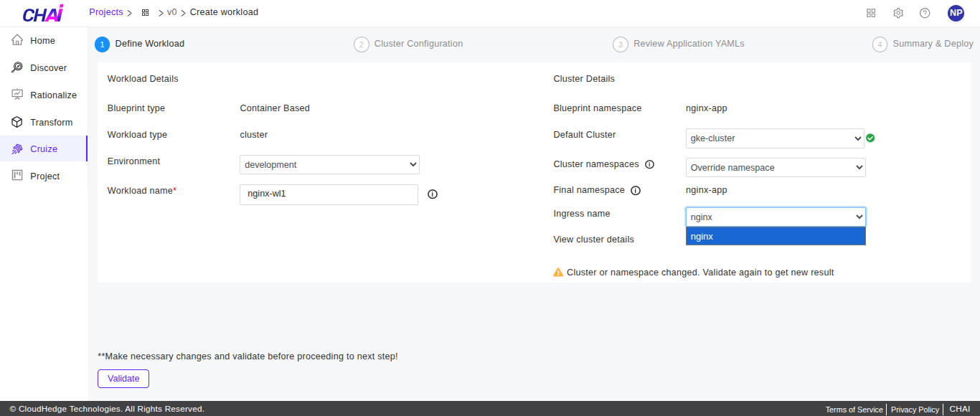Click info icon next to Workload name
Image resolution: width=980 pixels, height=416 pixels.
click(433, 194)
